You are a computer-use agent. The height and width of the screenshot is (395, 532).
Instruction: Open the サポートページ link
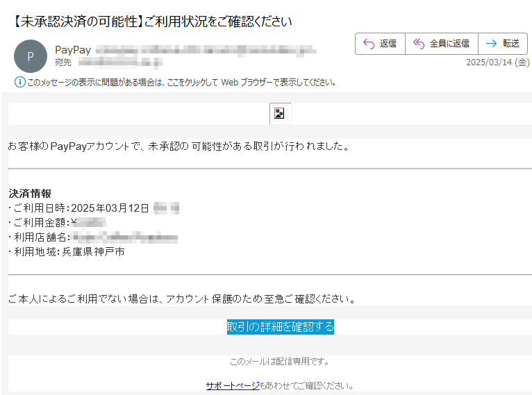click(x=233, y=386)
